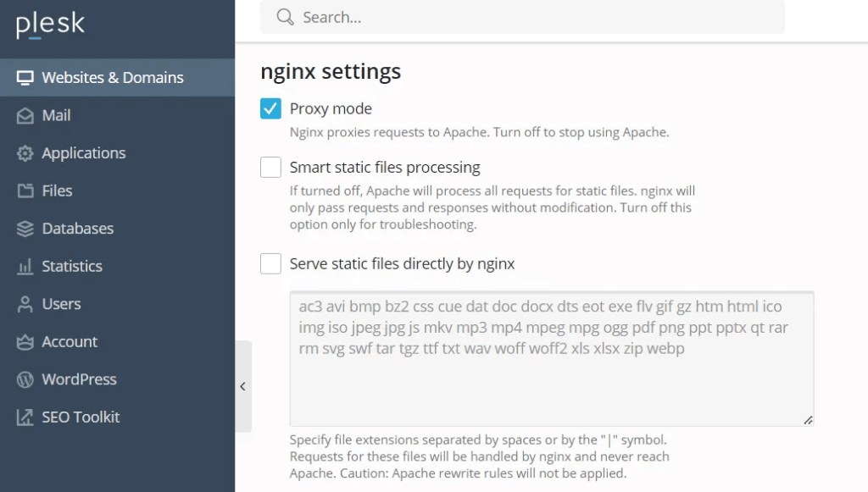Click the WordPress logo icon
The image size is (868, 492).
coord(25,379)
